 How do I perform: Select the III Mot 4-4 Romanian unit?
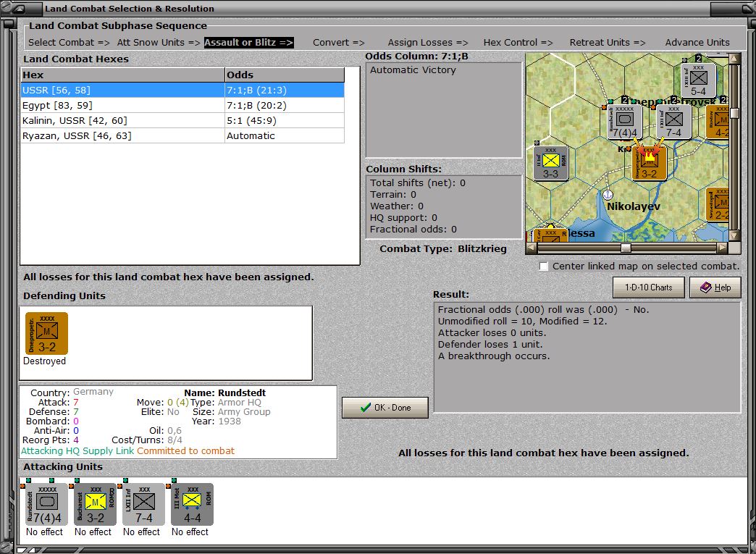pos(192,504)
